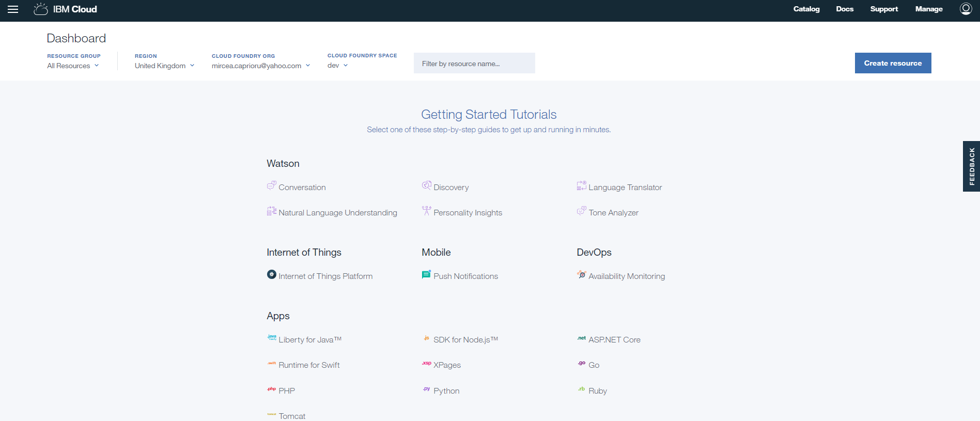The image size is (980, 421).
Task: Click the Apps section heading
Action: pyautogui.click(x=278, y=316)
